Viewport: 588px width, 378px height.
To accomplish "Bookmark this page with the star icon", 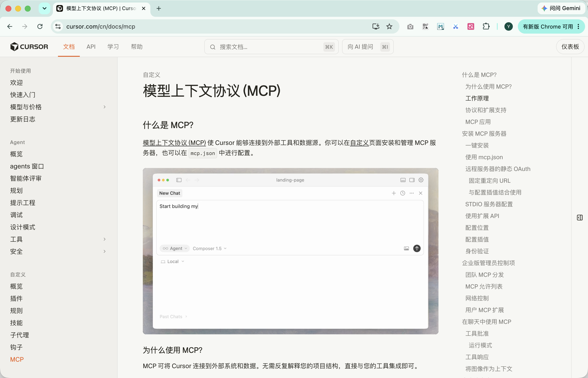I will (389, 26).
